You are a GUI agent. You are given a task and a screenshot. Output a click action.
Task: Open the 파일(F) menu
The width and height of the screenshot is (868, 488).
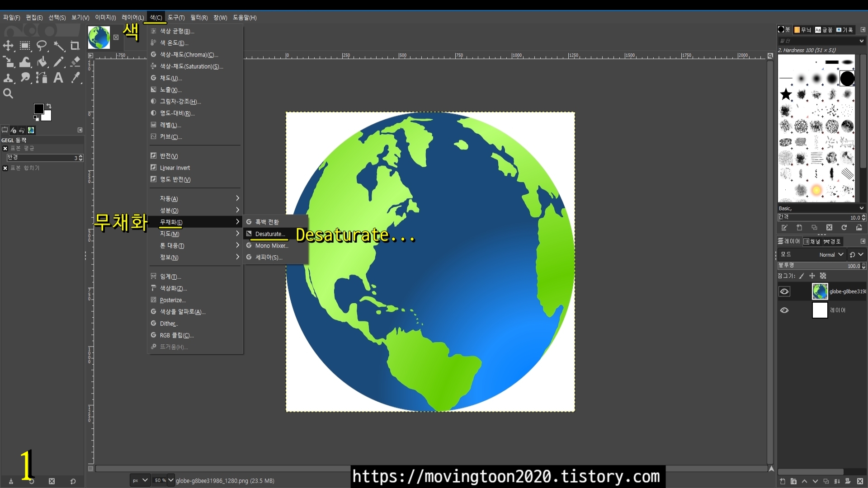tap(12, 18)
